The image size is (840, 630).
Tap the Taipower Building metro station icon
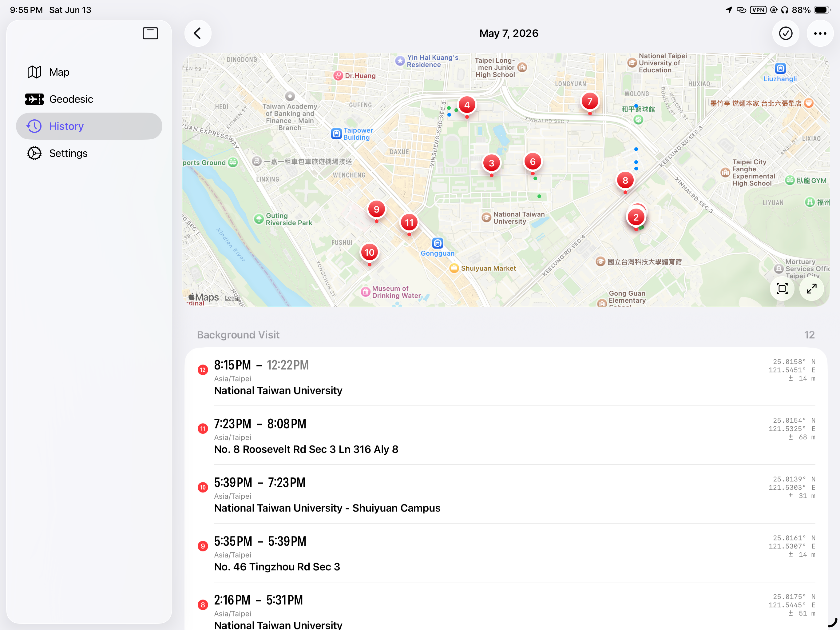(x=336, y=134)
